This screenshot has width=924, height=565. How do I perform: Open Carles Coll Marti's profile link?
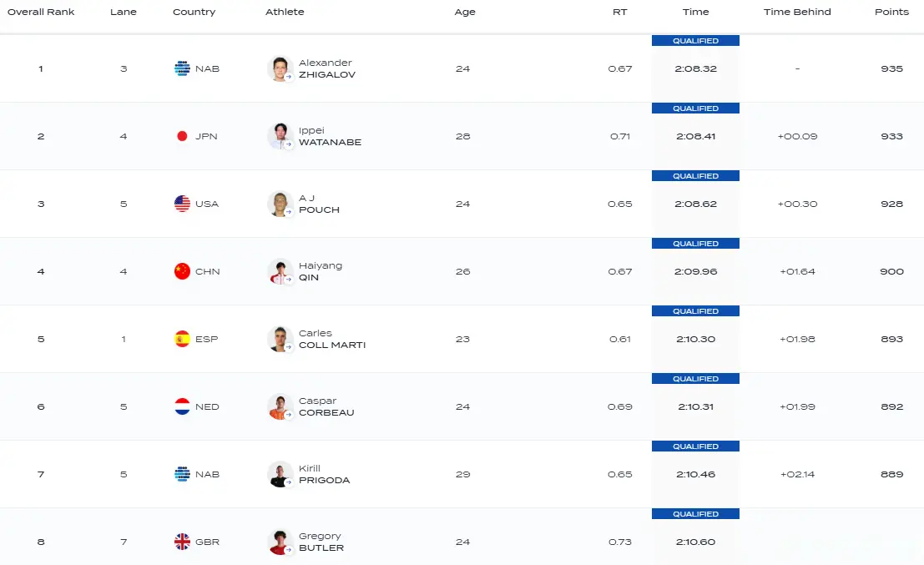click(x=331, y=339)
